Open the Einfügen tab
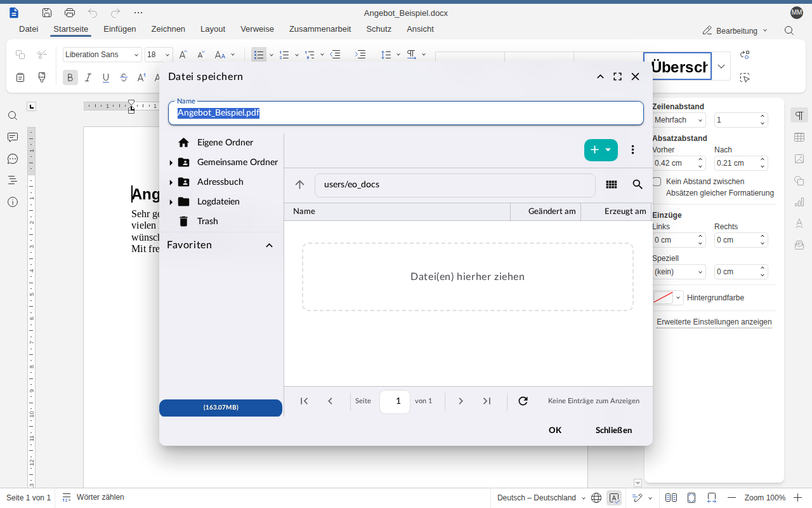 (x=120, y=29)
